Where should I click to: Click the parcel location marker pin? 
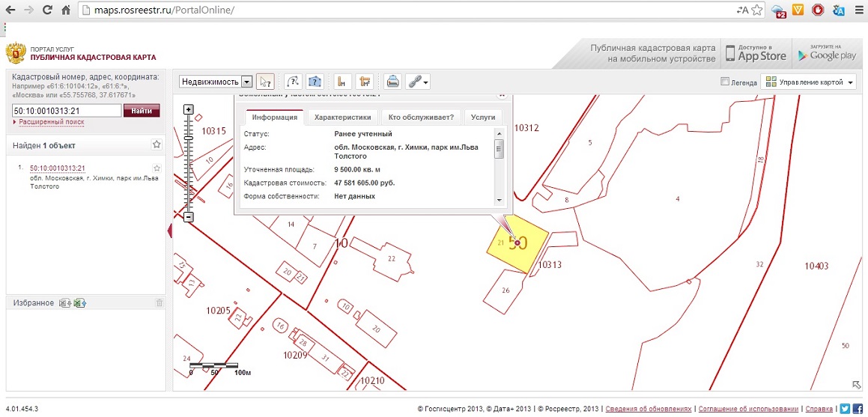[x=518, y=243]
